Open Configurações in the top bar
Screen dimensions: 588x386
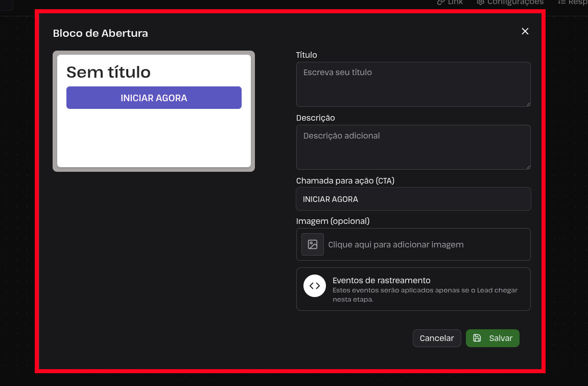(x=510, y=2)
